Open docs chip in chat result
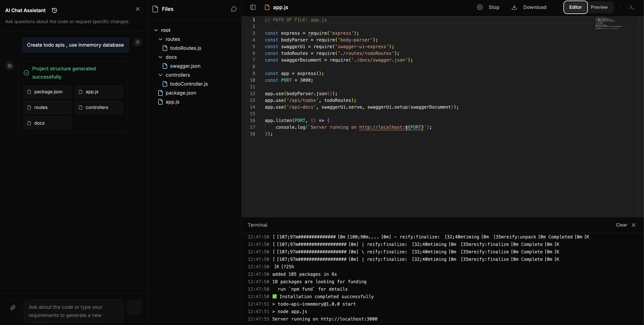This screenshot has width=644, height=325. point(48,123)
